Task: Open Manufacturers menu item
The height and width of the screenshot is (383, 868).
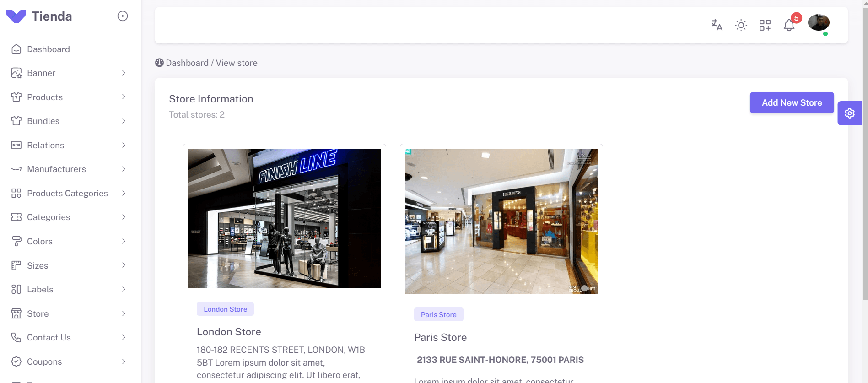Action: (56, 169)
